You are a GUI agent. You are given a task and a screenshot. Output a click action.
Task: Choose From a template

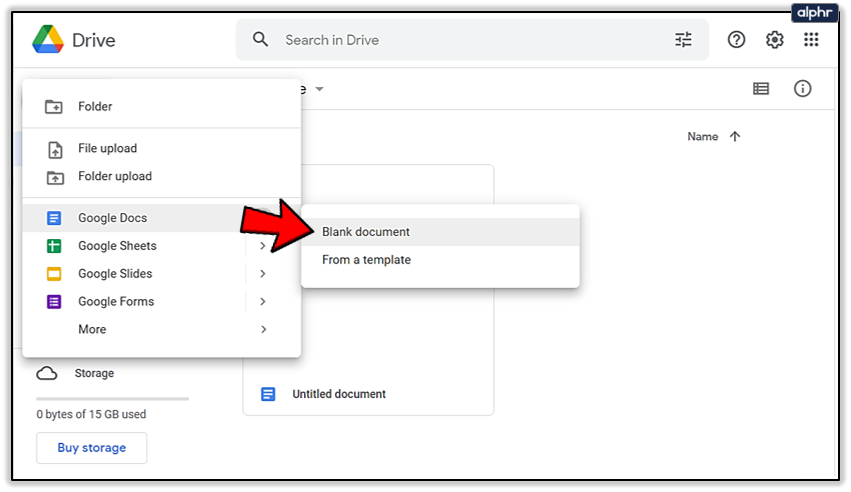440,260
